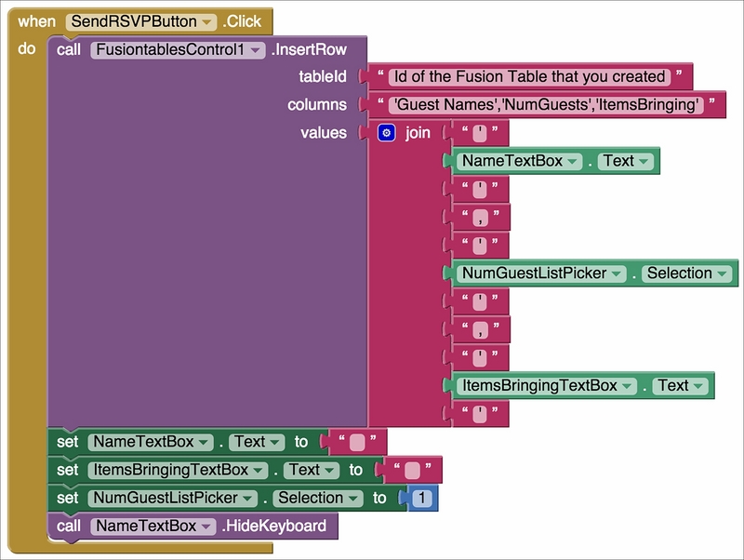Click empty text field in set ItemsBringingTextBox block
The image size is (744, 560).
pos(412,470)
